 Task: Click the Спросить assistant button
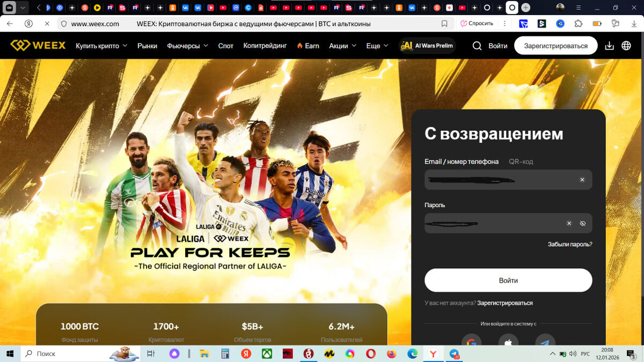pyautogui.click(x=477, y=24)
